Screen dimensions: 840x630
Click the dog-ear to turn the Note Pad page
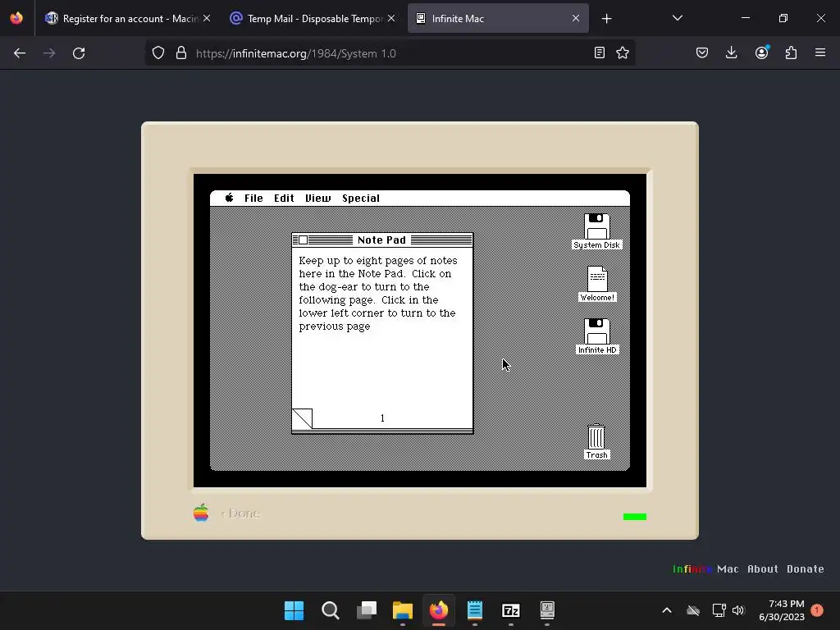302,418
